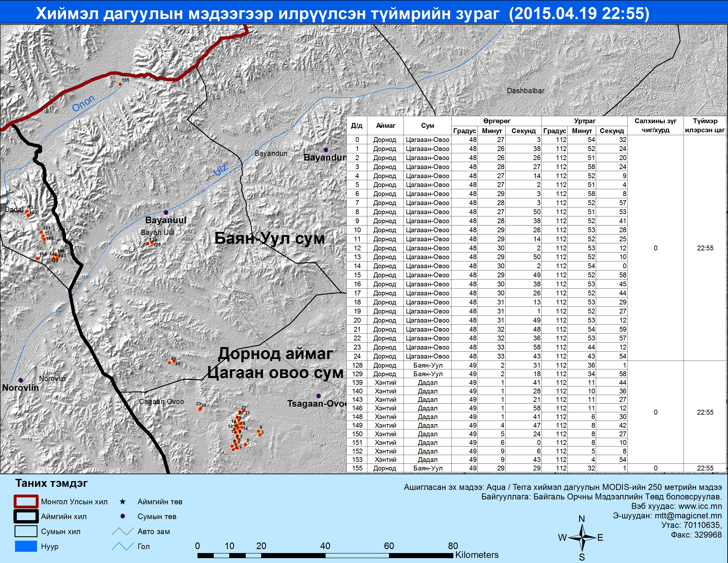Viewport: 728px width, 563px height.
Task: Click the kilometers scale bar
Action: pos(325,555)
